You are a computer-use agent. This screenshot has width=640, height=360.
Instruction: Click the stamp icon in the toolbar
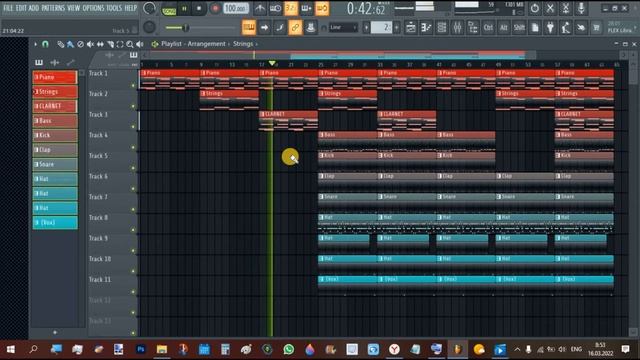tap(311, 27)
